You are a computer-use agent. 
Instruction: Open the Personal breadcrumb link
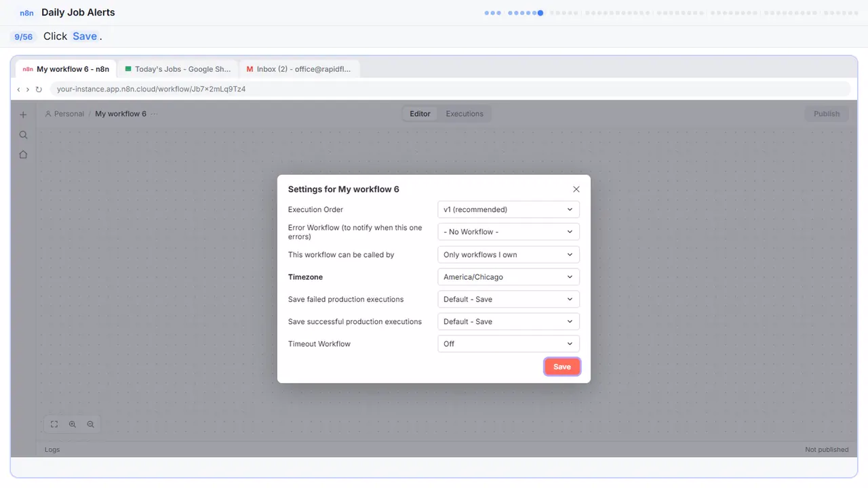pos(64,114)
